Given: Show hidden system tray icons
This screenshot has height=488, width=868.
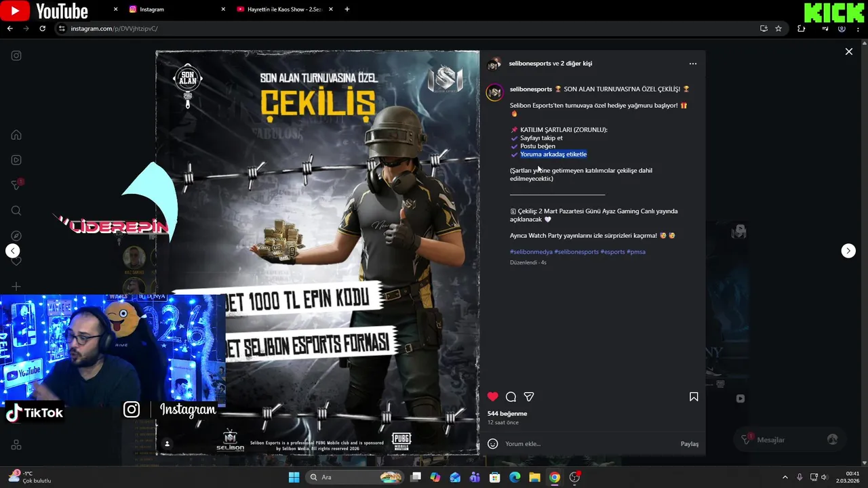Looking at the screenshot, I should pos(785,477).
